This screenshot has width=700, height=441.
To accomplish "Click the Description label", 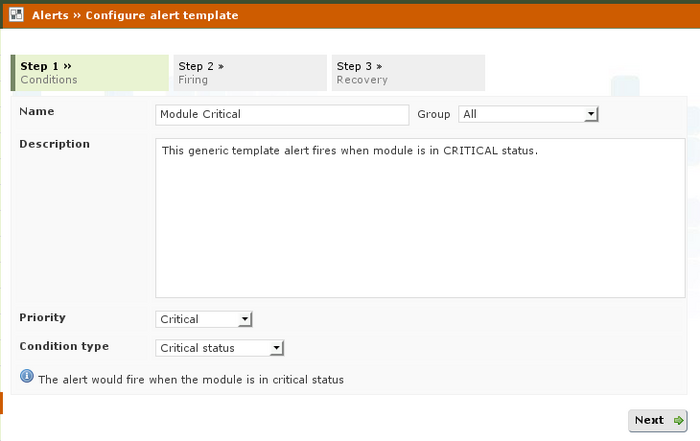I will click(55, 144).
